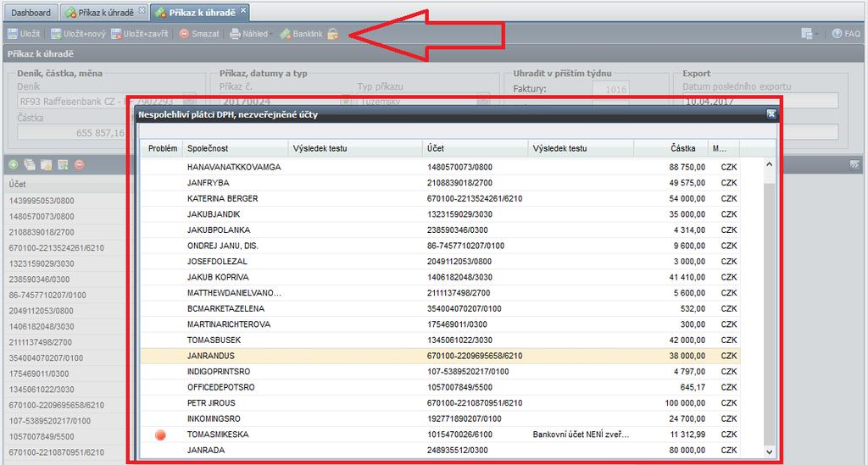This screenshot has width=868, height=465.
Task: Click account 354004070207/0100 in background list
Action: point(46,357)
